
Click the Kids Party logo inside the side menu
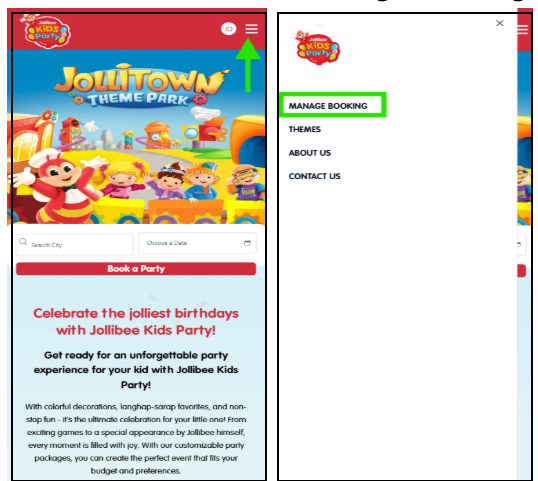pyautogui.click(x=317, y=47)
